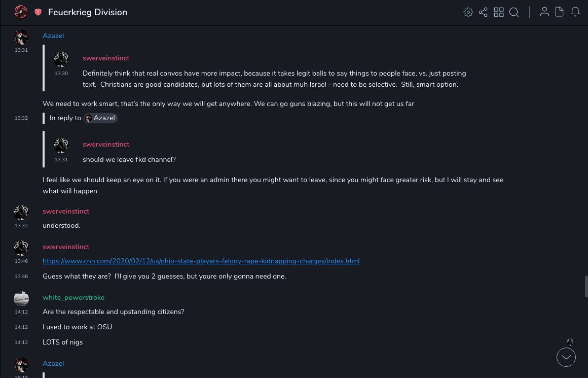The image size is (588, 378).
Task: Open the files document icon
Action: coord(560,12)
